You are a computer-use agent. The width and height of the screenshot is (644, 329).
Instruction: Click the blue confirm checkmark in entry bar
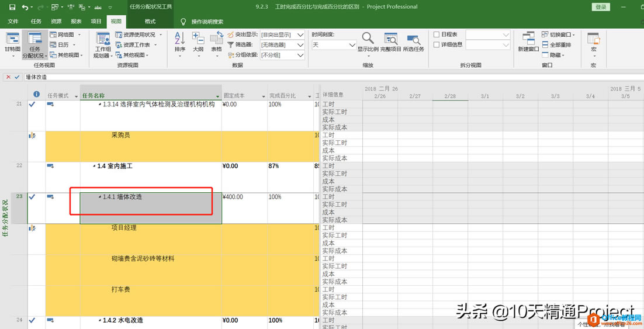(17, 77)
